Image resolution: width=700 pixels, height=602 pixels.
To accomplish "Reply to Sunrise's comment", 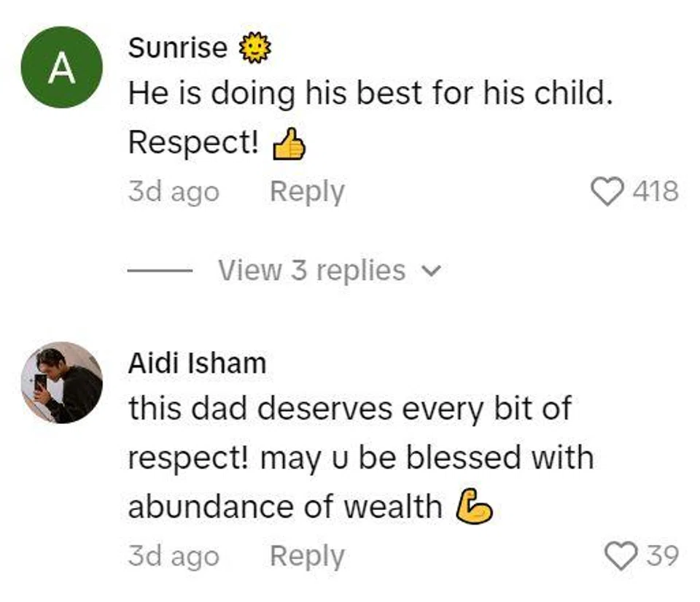I will pyautogui.click(x=306, y=192).
